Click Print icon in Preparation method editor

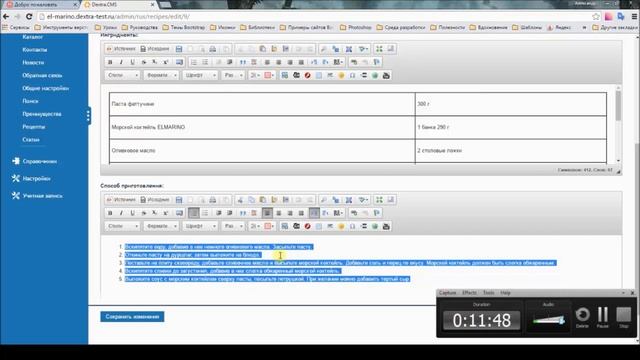(213, 200)
